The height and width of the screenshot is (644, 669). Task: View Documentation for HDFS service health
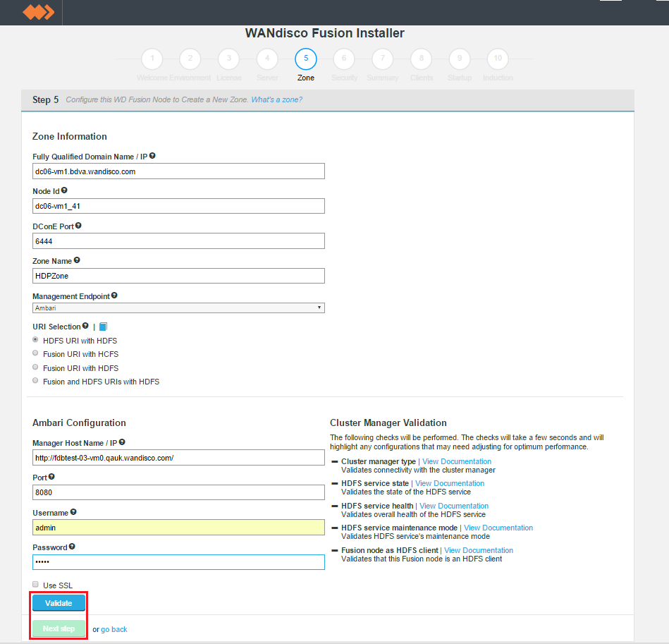(x=454, y=506)
